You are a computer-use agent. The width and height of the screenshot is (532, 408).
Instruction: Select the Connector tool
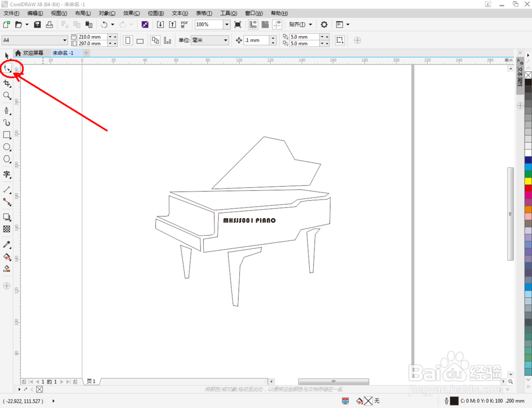[x=7, y=202]
